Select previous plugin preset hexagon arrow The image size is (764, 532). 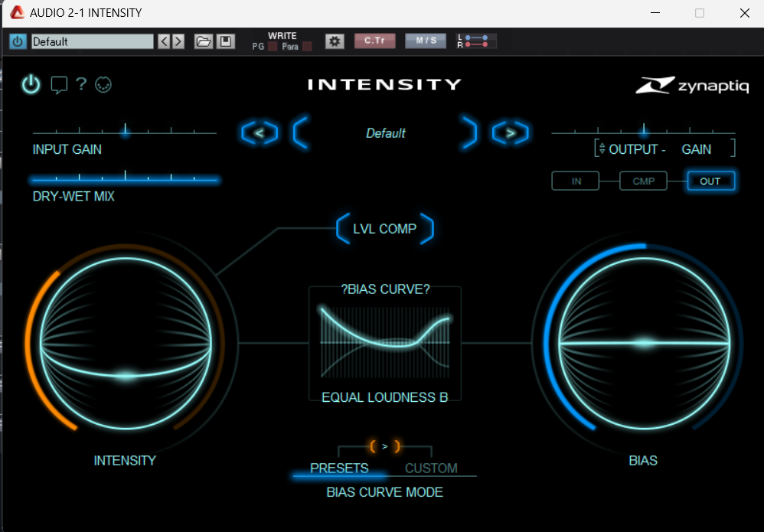pyautogui.click(x=260, y=133)
